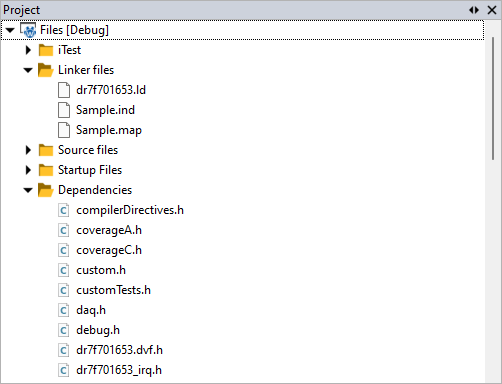Click the coverageA.h C file icon
This screenshot has height=384, width=502.
pos(64,230)
